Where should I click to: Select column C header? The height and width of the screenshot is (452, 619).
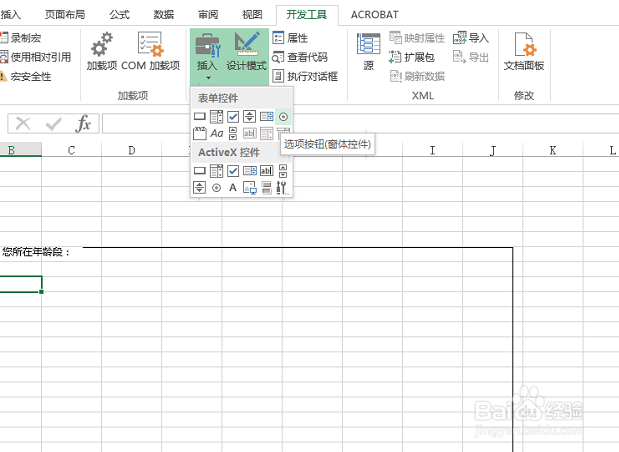(71, 150)
